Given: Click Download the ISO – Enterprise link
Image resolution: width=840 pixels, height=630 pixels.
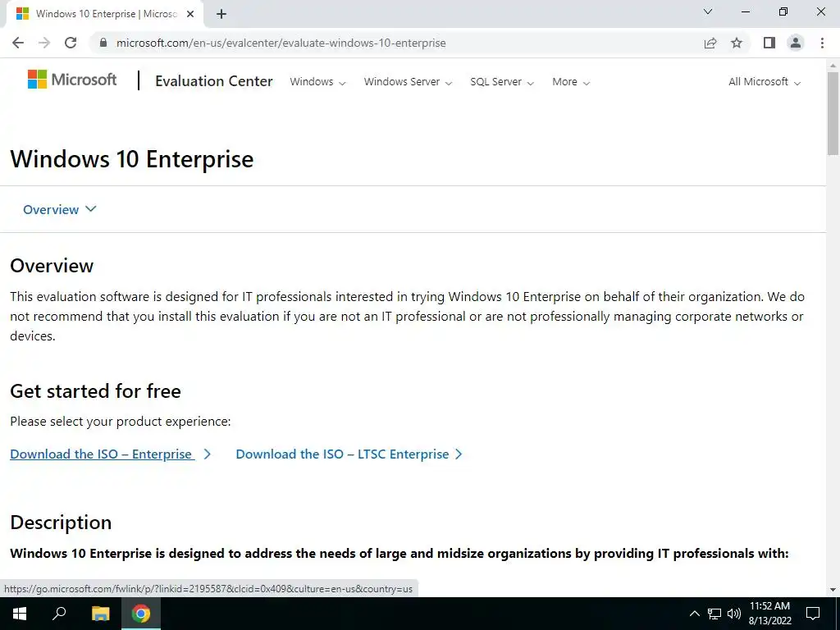Looking at the screenshot, I should coord(102,454).
